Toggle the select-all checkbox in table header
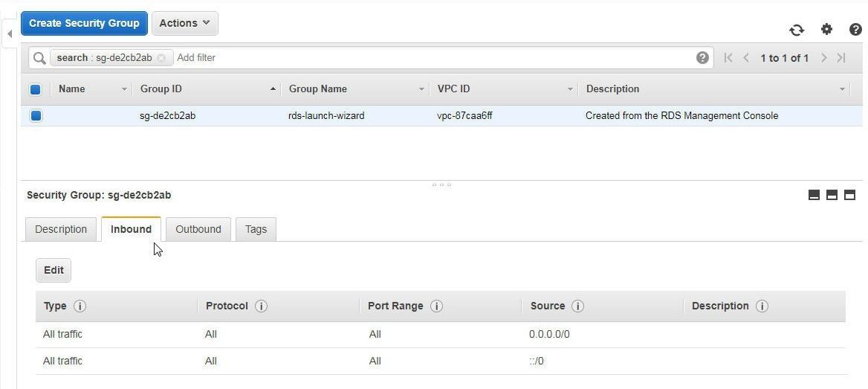 (36, 89)
